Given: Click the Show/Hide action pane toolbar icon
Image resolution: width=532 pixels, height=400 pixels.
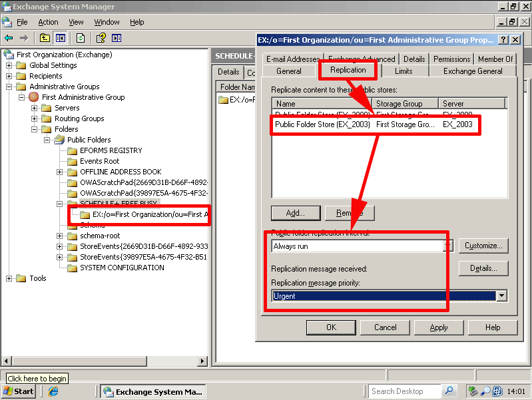Looking at the screenshot, I should coord(117,38).
